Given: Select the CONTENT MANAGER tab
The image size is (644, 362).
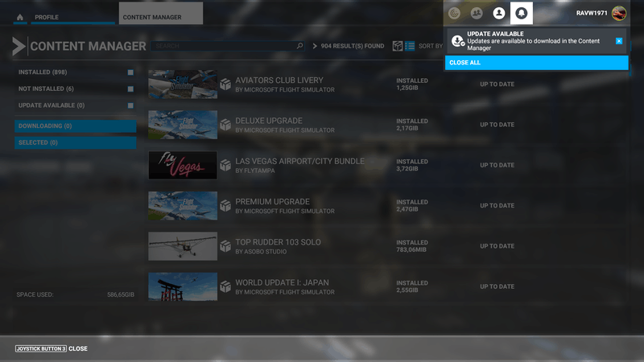Looking at the screenshot, I should click(160, 14).
